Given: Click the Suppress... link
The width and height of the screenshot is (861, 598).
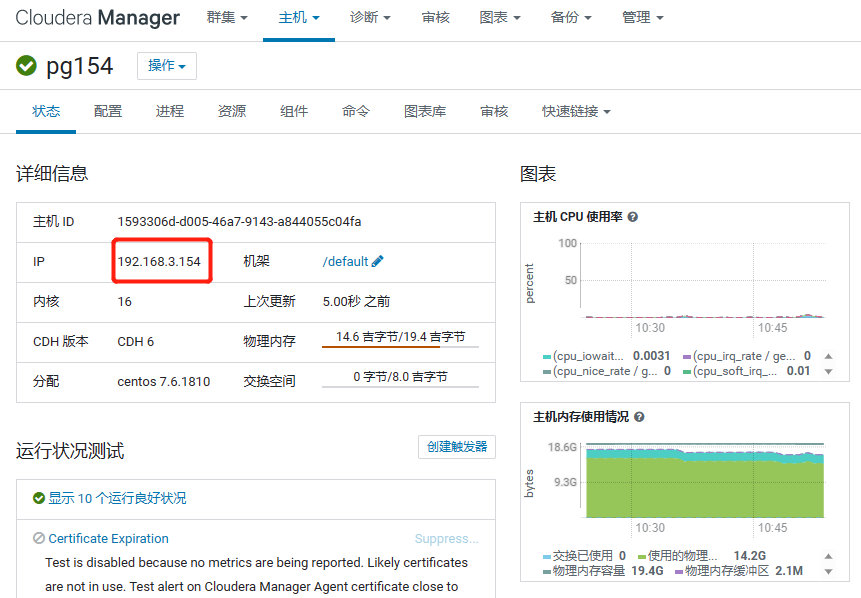Looking at the screenshot, I should coord(446,539).
